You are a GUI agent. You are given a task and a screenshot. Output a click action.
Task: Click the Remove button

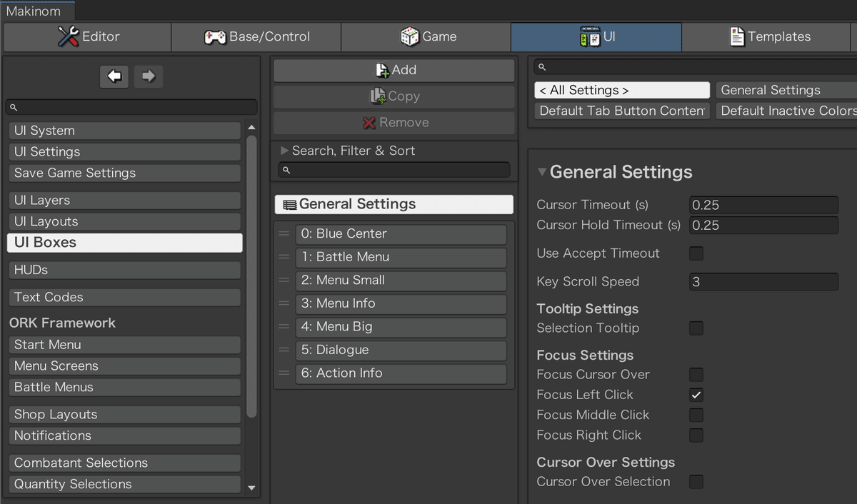394,123
